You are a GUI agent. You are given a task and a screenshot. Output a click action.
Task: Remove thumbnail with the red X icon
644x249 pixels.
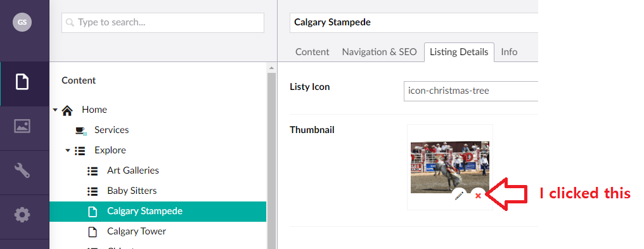click(x=478, y=196)
